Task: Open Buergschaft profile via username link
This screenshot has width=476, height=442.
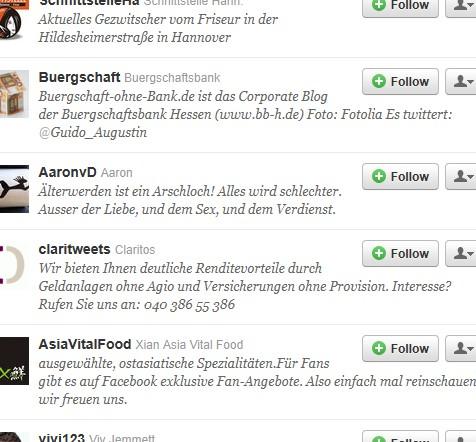Action: pos(79,78)
